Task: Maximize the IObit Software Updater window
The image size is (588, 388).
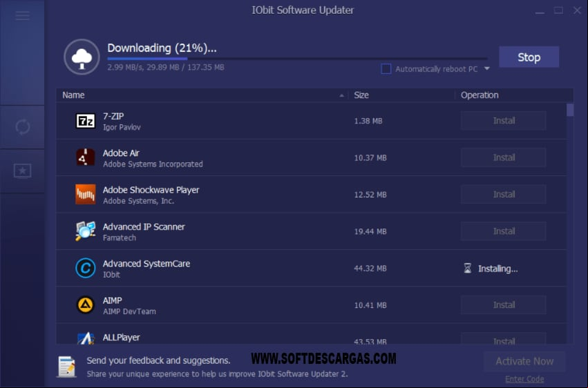Action: pos(558,10)
